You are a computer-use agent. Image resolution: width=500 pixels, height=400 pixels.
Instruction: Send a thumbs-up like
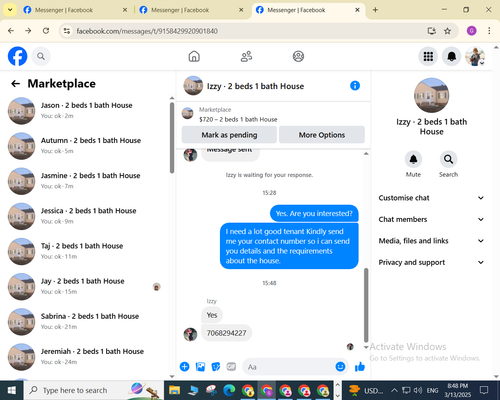point(360,367)
